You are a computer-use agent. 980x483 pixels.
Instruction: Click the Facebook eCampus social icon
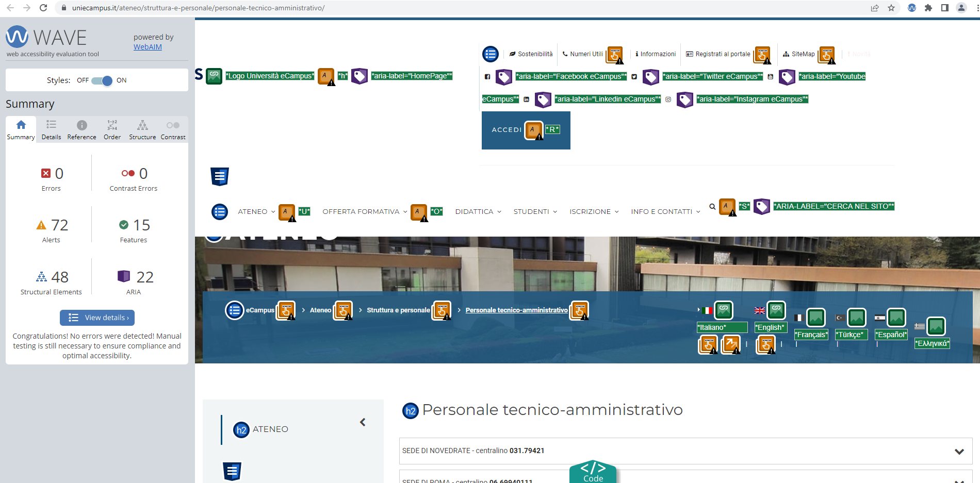click(487, 77)
